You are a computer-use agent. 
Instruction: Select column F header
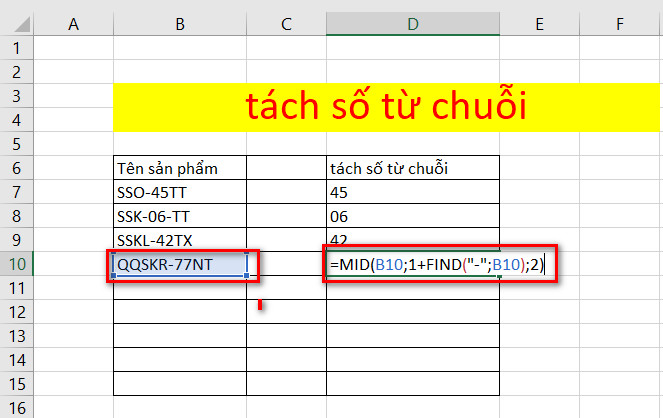[x=619, y=24]
